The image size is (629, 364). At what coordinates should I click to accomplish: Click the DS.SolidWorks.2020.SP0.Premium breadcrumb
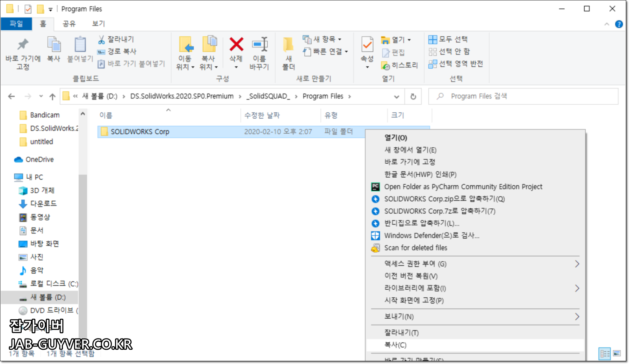(182, 96)
